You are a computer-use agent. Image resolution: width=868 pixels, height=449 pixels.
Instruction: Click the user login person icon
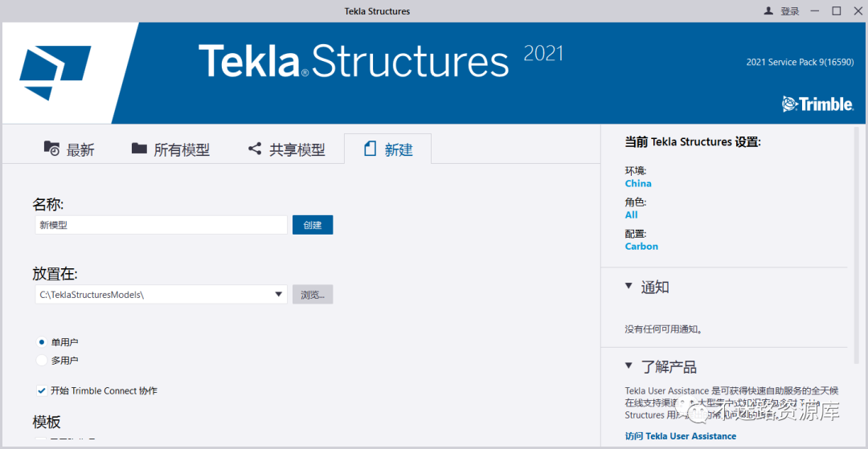[768, 10]
